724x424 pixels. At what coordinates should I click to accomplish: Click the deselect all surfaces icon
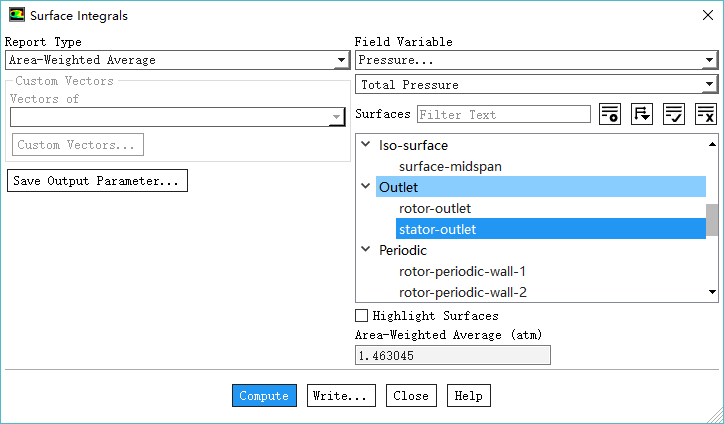pos(706,114)
